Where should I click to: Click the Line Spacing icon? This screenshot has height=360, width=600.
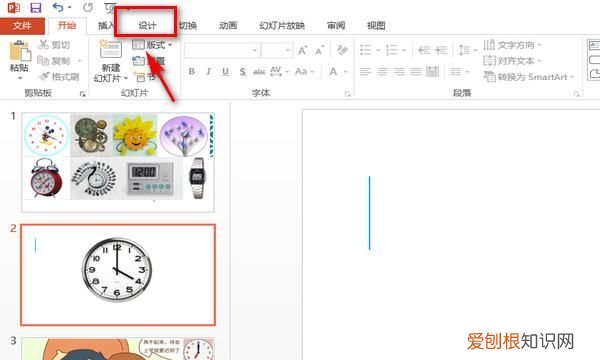(x=464, y=50)
